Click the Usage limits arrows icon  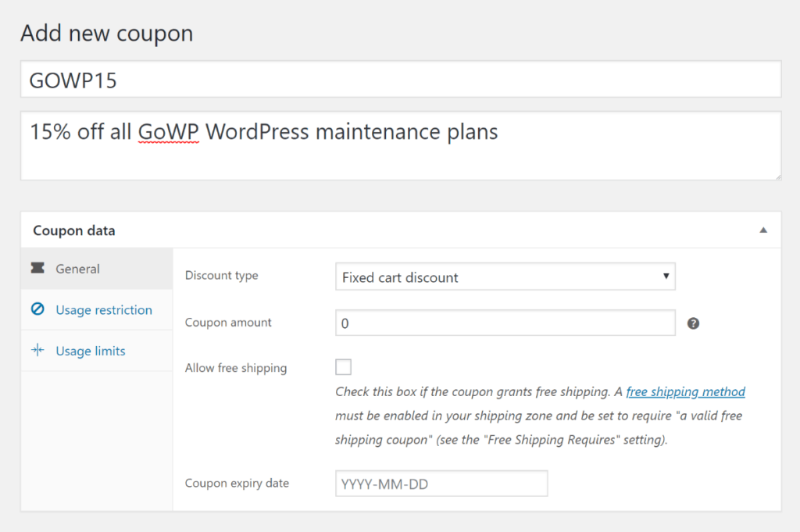pyautogui.click(x=37, y=350)
